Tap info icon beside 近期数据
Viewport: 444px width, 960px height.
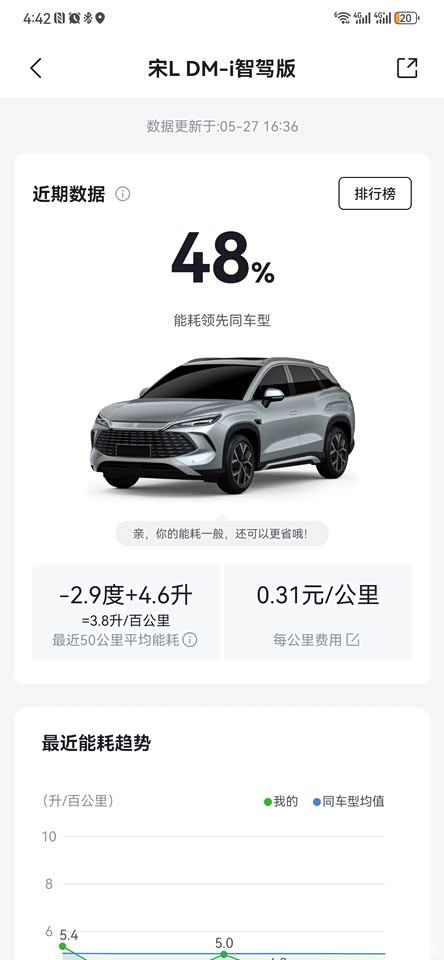[123, 194]
